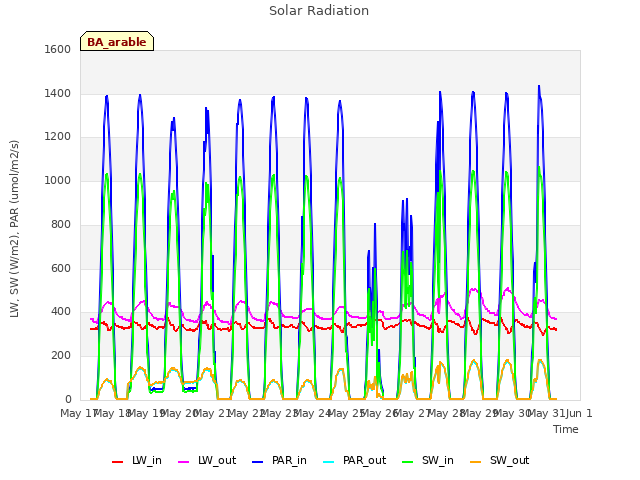The image size is (640, 480).
Task: Click the magenta LW_out legend swatch
Action: 184,462
